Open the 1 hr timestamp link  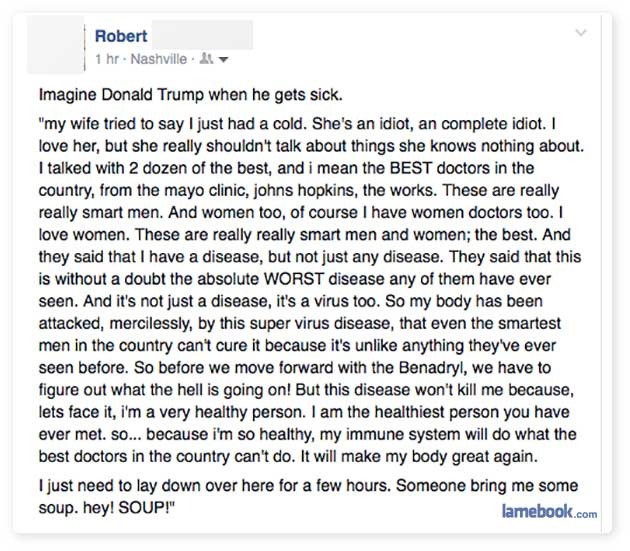point(107,59)
